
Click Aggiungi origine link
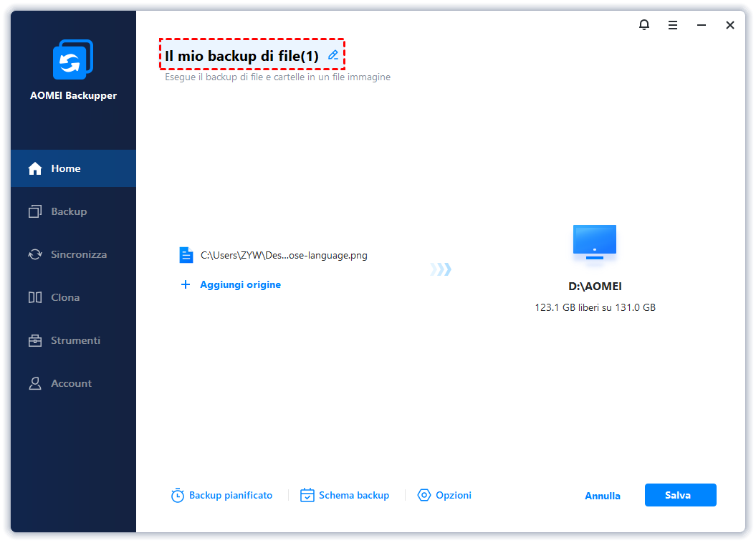click(240, 284)
